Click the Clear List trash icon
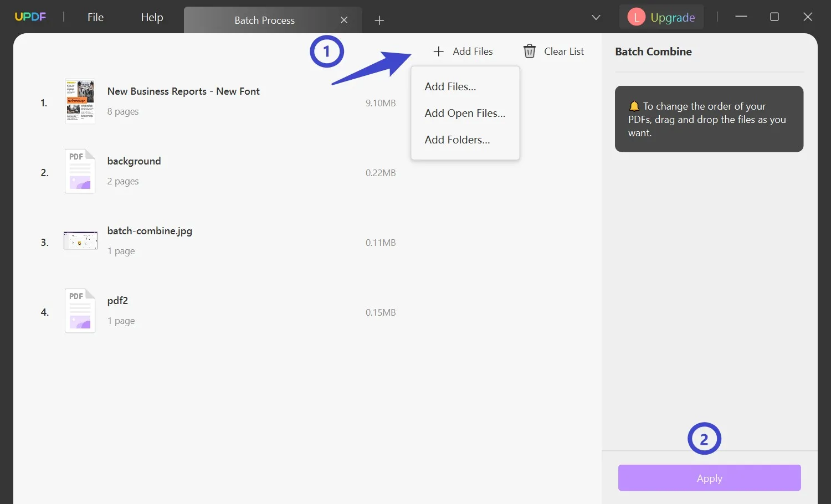This screenshot has width=831, height=504. click(x=529, y=51)
